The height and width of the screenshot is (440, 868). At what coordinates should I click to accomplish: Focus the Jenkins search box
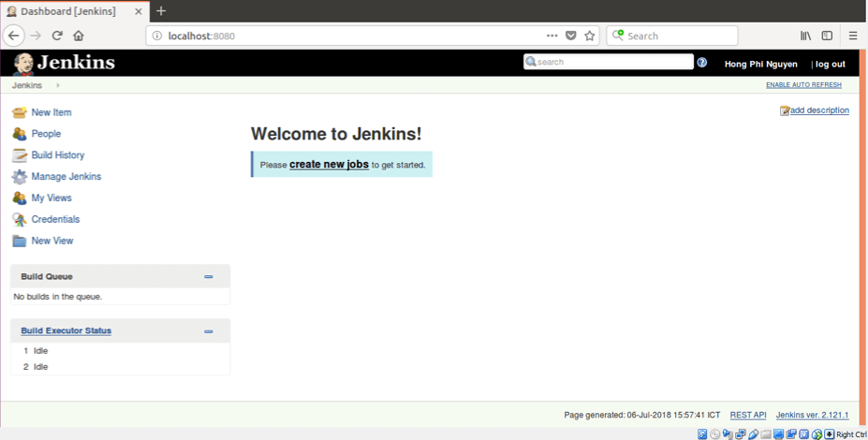coord(609,62)
